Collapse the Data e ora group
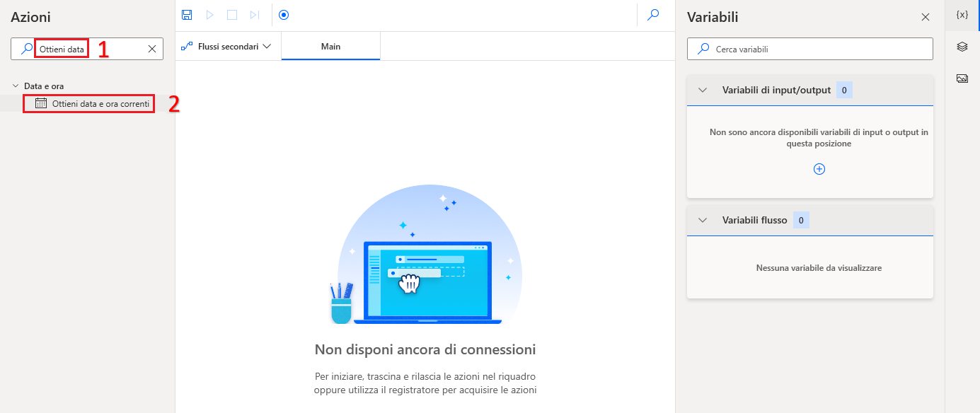 [16, 86]
